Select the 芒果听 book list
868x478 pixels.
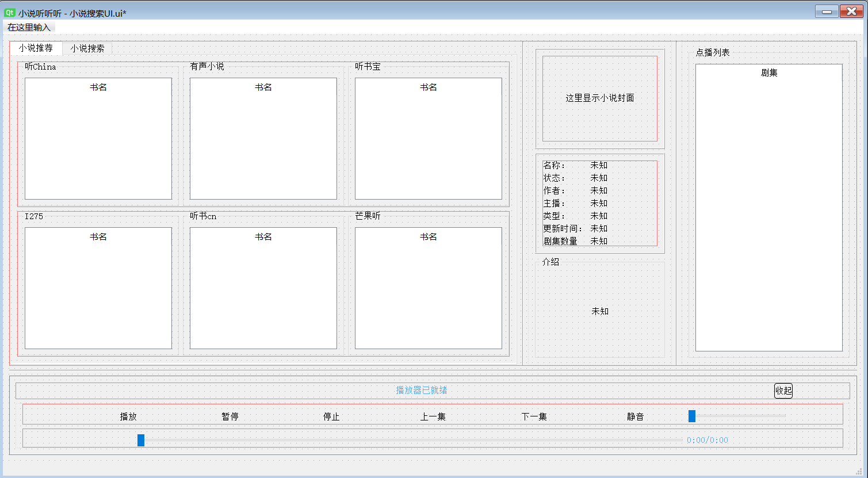(429, 288)
